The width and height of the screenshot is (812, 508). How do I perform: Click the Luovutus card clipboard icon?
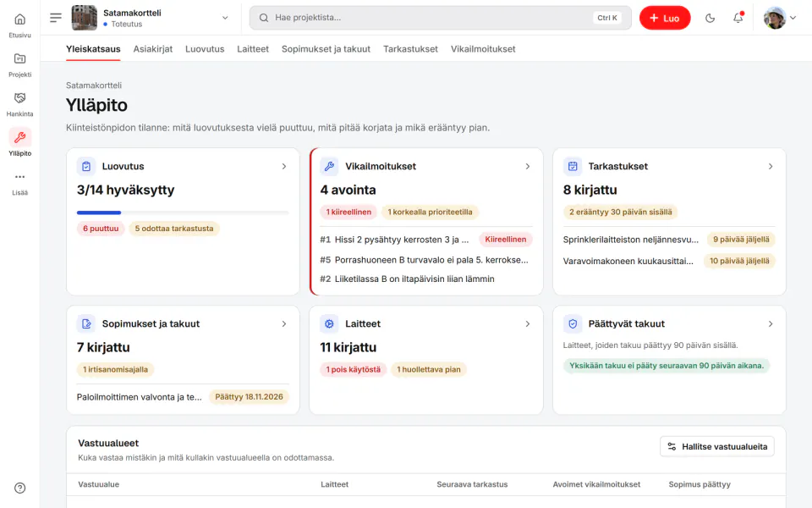(x=86, y=167)
